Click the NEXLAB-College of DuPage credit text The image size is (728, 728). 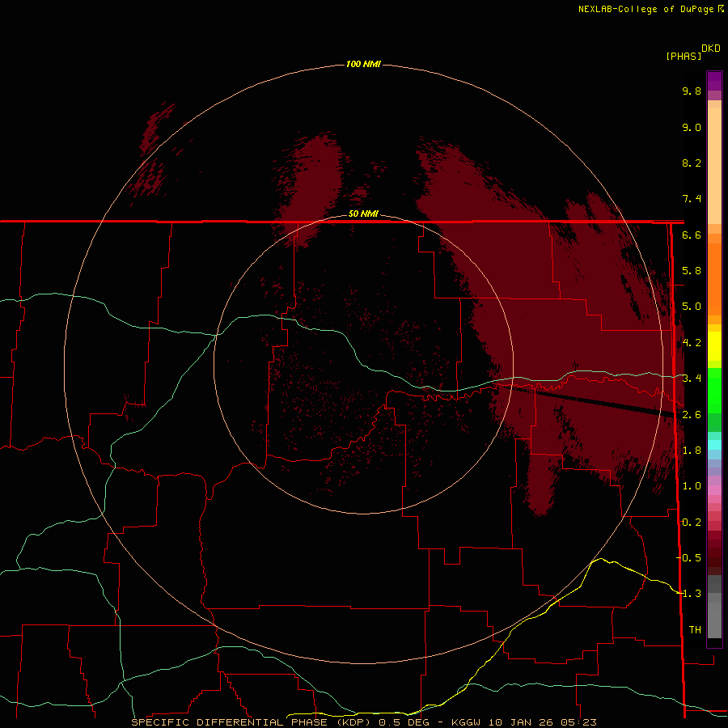point(646,9)
